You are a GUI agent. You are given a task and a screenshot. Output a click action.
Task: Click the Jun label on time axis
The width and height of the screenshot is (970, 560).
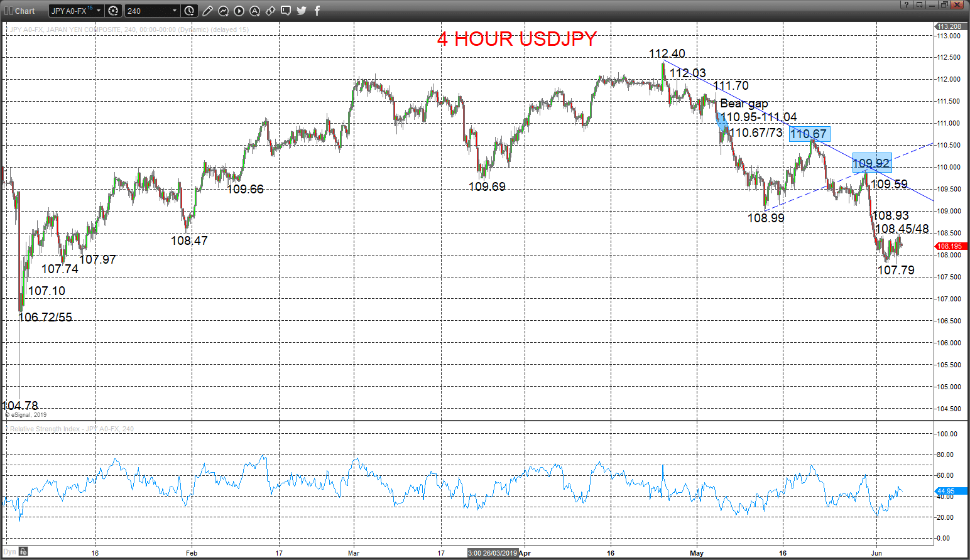[876, 553]
